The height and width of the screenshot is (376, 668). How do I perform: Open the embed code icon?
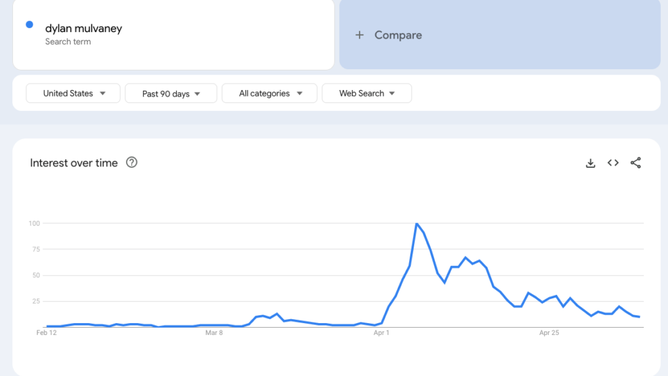point(613,163)
